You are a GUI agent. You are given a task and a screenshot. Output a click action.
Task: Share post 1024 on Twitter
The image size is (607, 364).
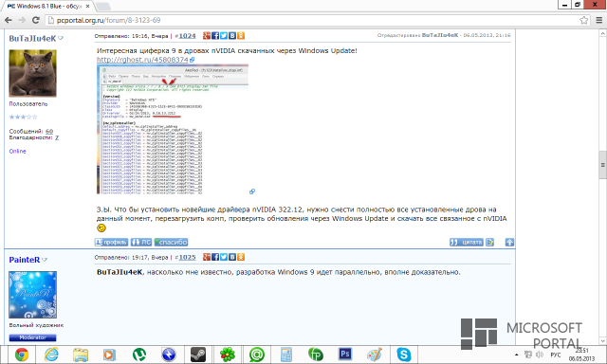coord(224,36)
